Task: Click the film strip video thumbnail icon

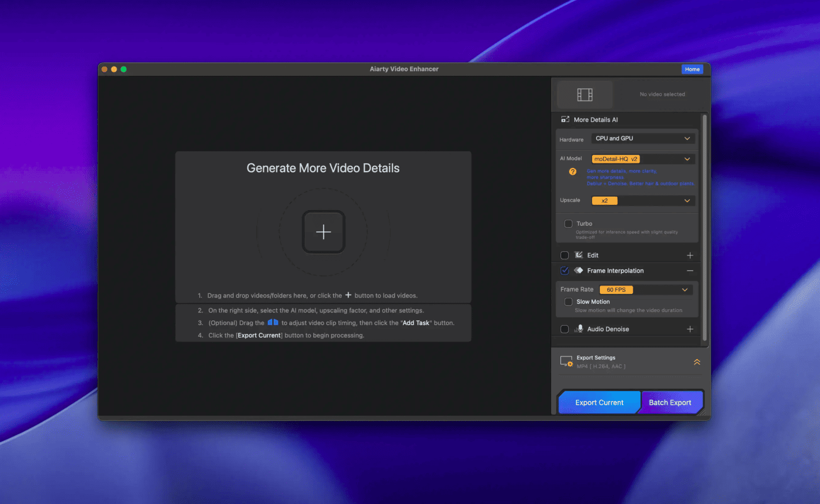Action: point(585,95)
